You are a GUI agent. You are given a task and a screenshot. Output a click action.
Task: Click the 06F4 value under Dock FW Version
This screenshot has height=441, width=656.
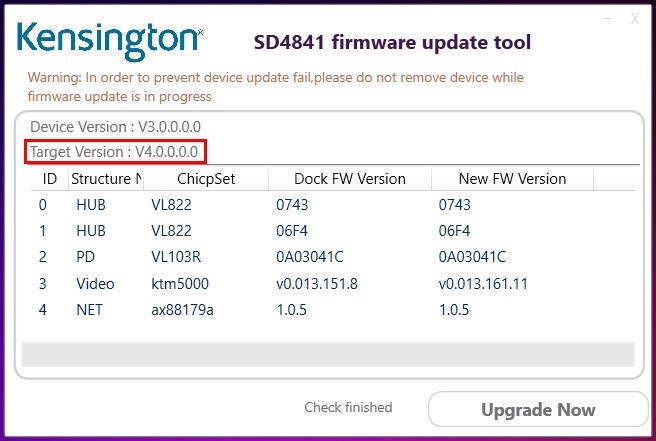coord(292,231)
